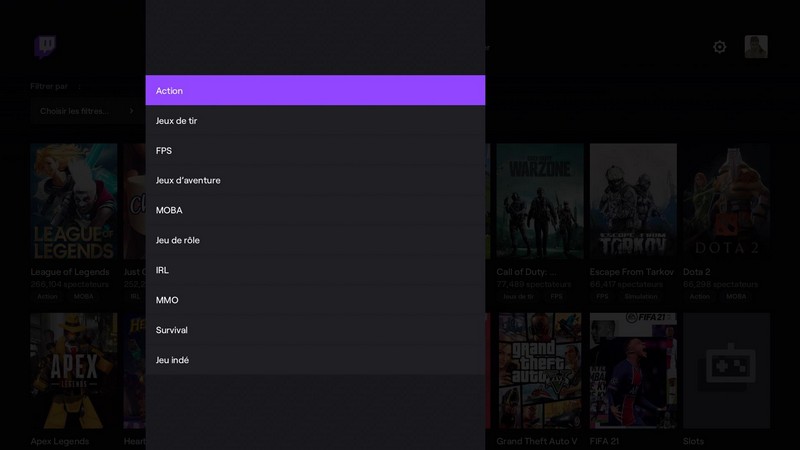Open the Dota 2 cover
This screenshot has height=450, width=800.
pos(727,202)
